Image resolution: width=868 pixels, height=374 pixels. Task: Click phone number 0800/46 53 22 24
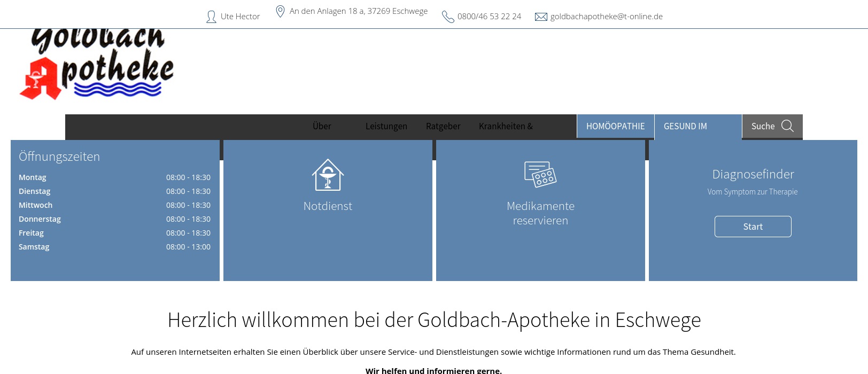point(489,17)
